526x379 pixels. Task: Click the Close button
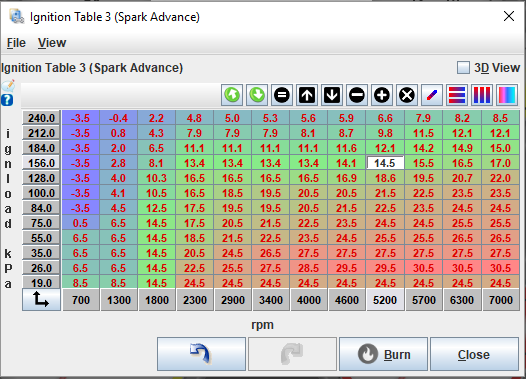pyautogui.click(x=474, y=354)
